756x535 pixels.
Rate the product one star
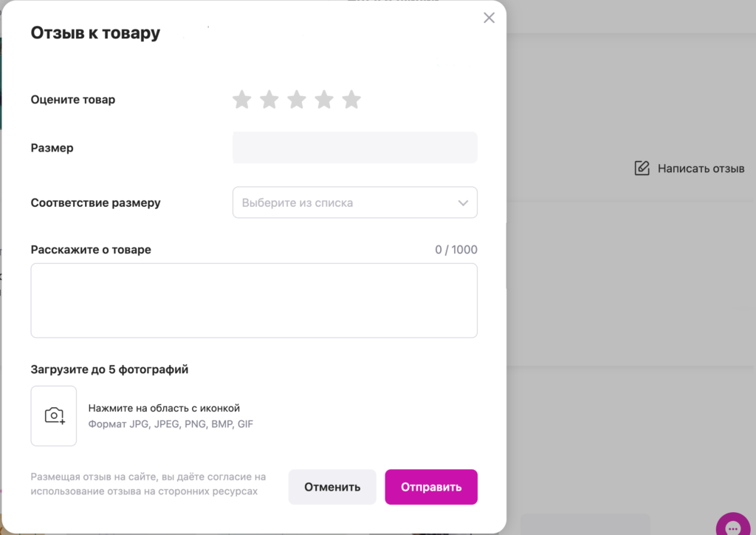coord(241,99)
